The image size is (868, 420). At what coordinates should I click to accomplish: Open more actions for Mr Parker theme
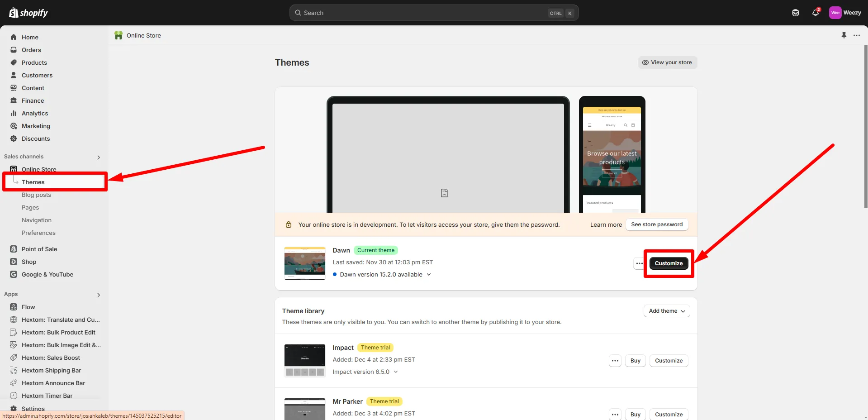[615, 415]
